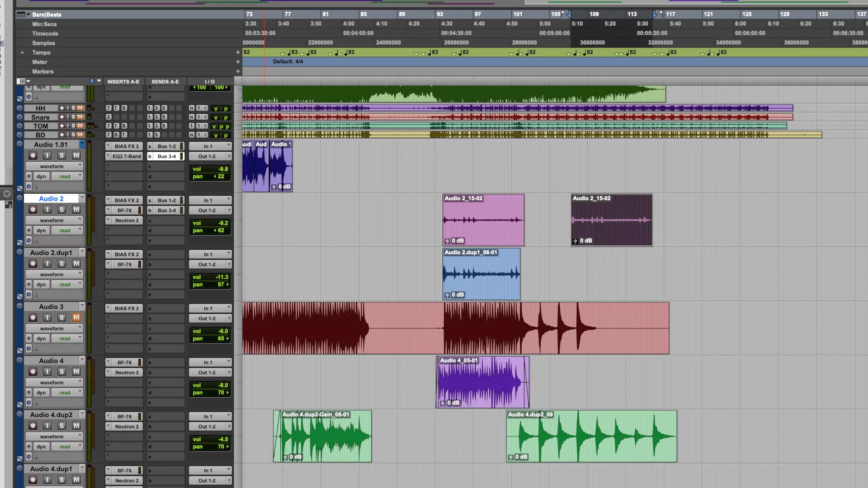Mute the Audio 4.dup2 track
868x488 pixels.
[x=76, y=426]
